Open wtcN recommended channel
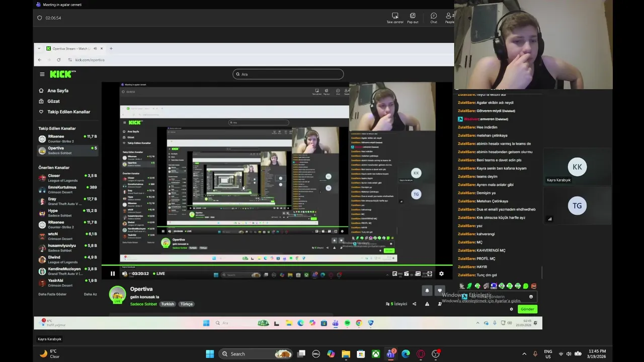The width and height of the screenshot is (644, 362). [x=67, y=236]
